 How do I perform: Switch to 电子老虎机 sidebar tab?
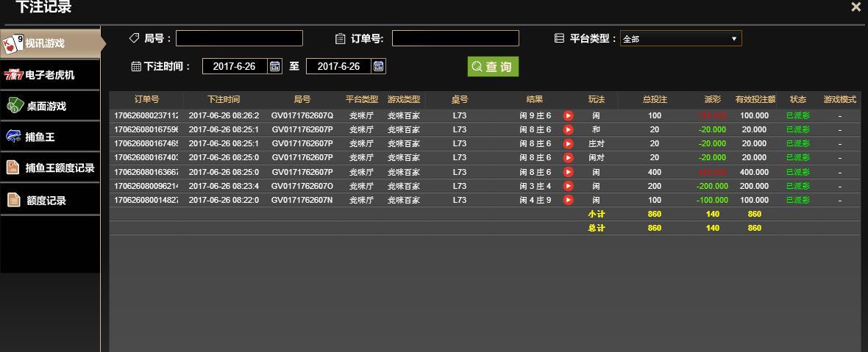50,75
